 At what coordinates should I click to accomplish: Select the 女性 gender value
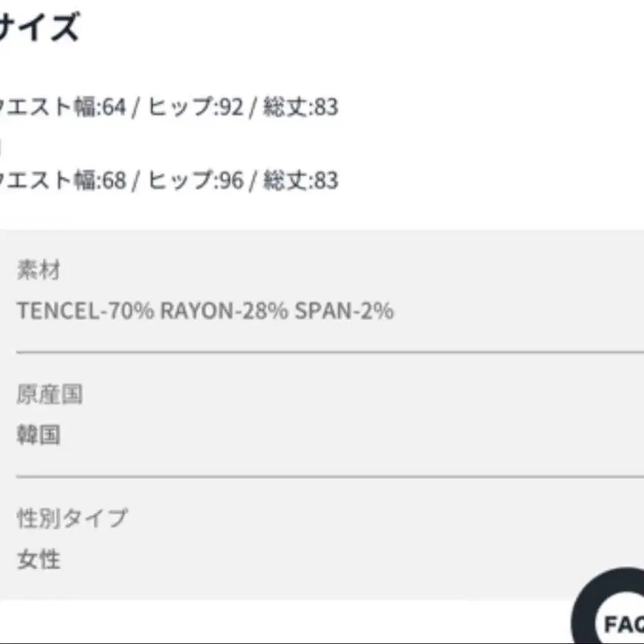coord(39,559)
